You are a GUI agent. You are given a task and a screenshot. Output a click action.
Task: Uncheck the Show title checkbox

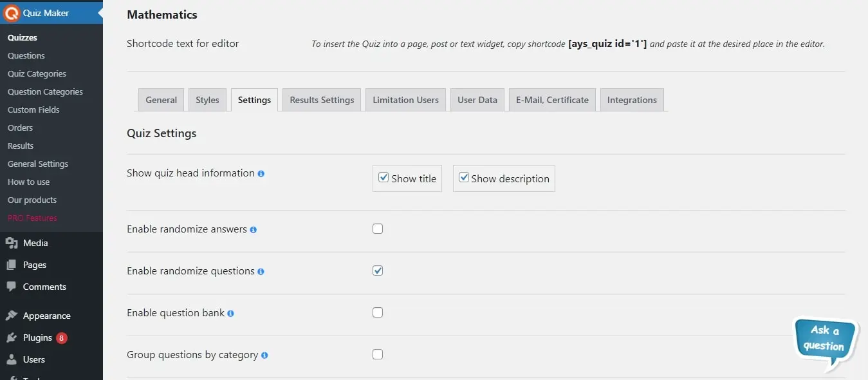[383, 176]
